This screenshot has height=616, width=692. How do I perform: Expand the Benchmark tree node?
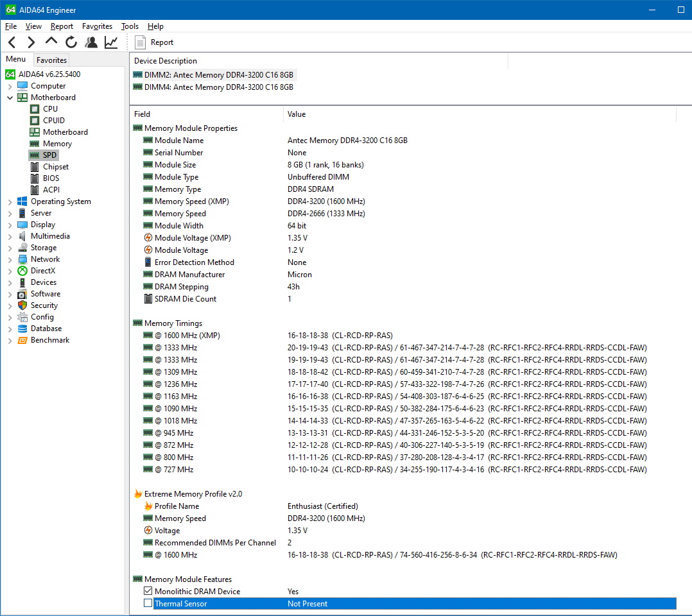(10, 341)
